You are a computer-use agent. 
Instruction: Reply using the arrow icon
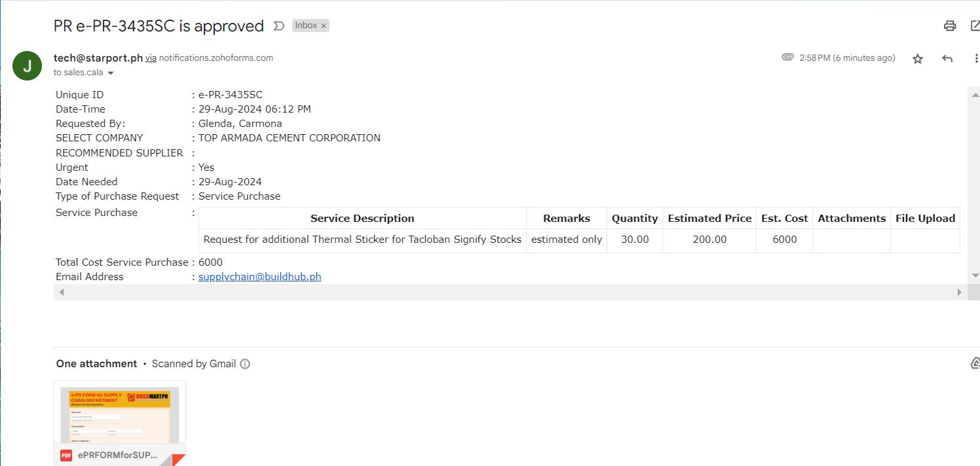click(x=947, y=59)
